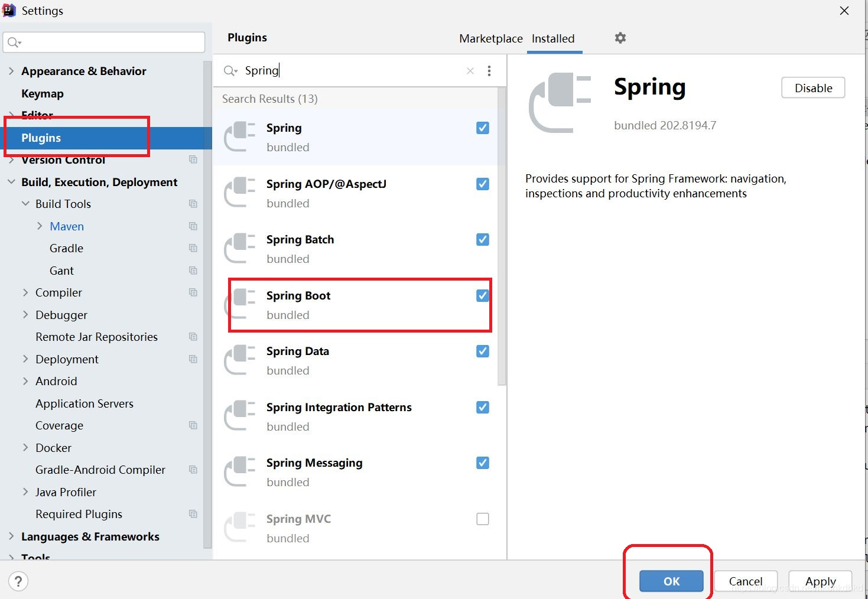Image resolution: width=868 pixels, height=599 pixels.
Task: Click the Spring Messaging plugin icon
Action: coord(240,471)
